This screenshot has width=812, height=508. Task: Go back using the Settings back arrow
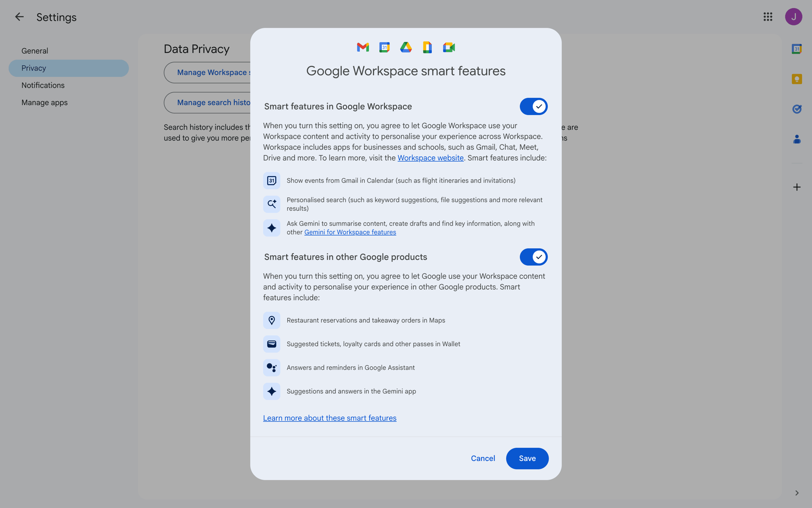pos(19,17)
